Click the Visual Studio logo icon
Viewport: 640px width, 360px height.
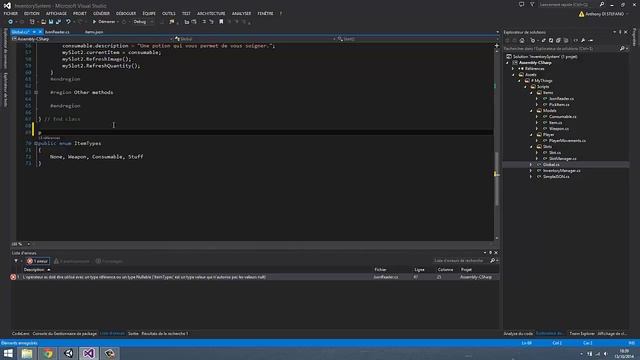[7, 5]
